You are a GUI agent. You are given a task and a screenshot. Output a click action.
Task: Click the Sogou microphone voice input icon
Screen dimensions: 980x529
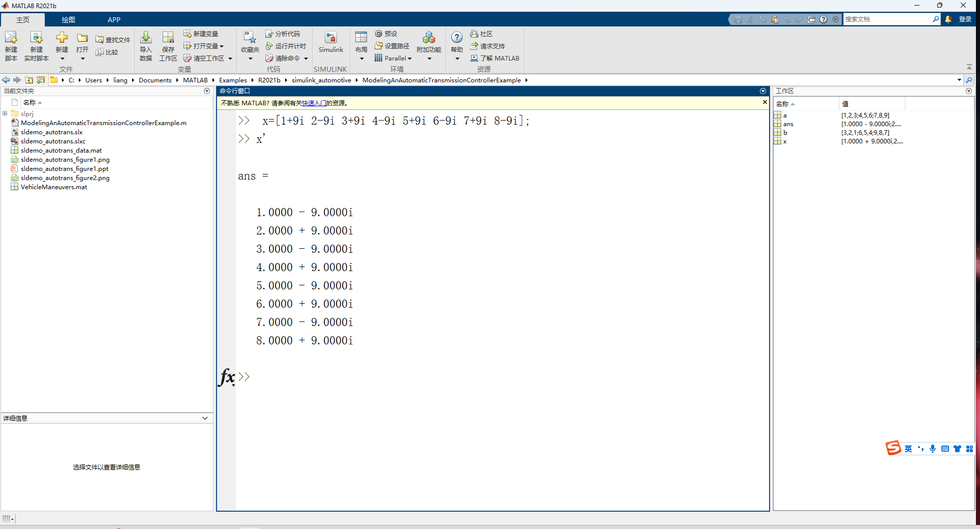pyautogui.click(x=933, y=449)
